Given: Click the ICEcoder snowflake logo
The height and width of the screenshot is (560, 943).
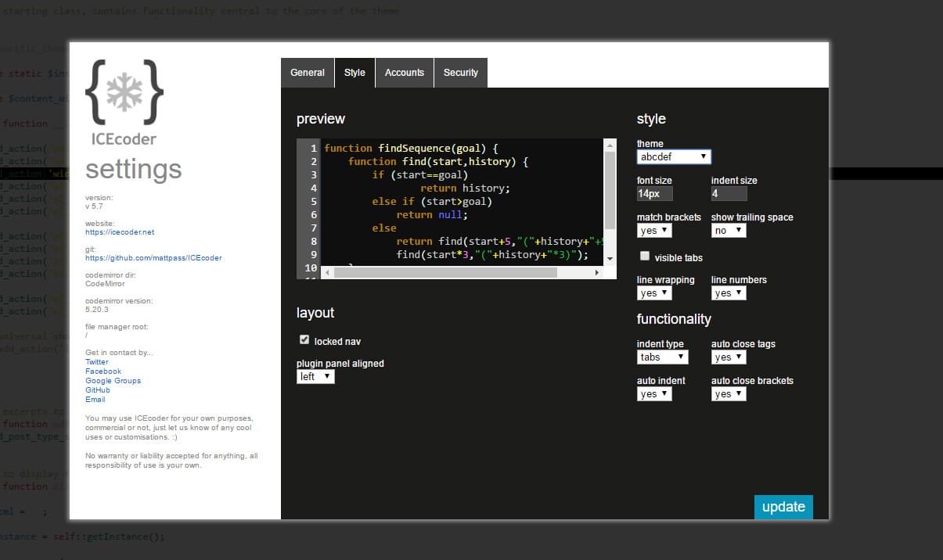Looking at the screenshot, I should click(x=124, y=92).
